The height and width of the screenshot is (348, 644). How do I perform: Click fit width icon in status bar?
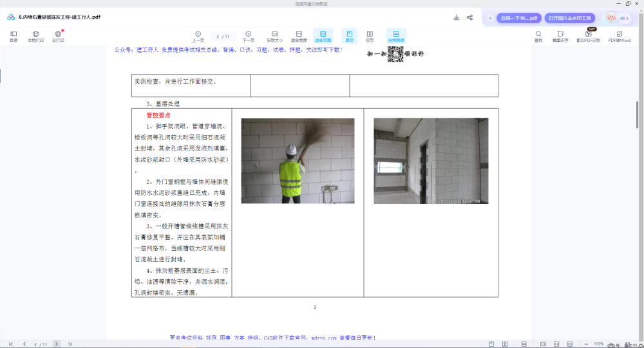click(556, 344)
